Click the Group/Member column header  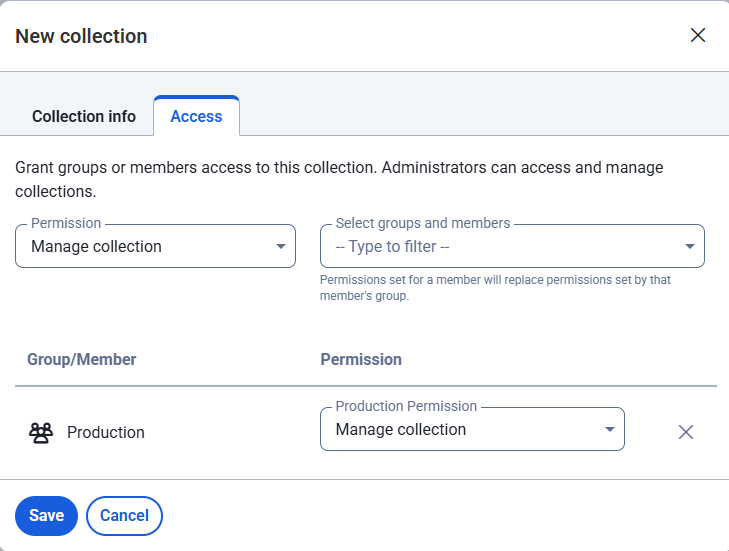pos(82,359)
